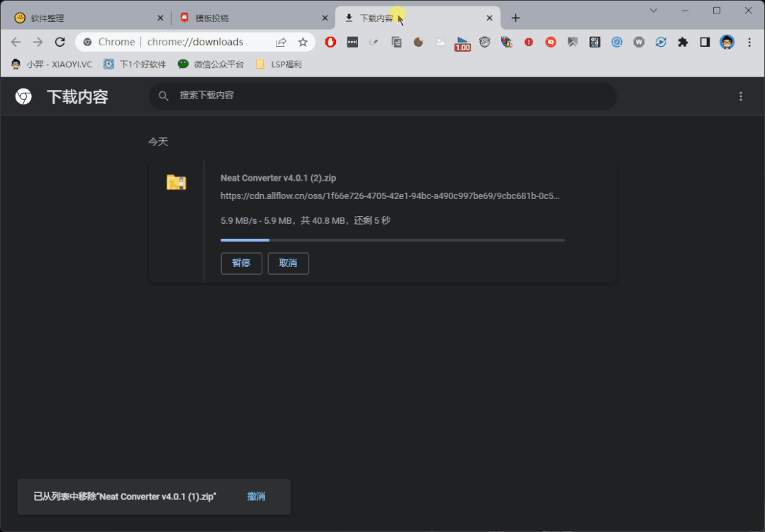765x532 pixels.
Task: Open the tab search chevron
Action: 653,10
